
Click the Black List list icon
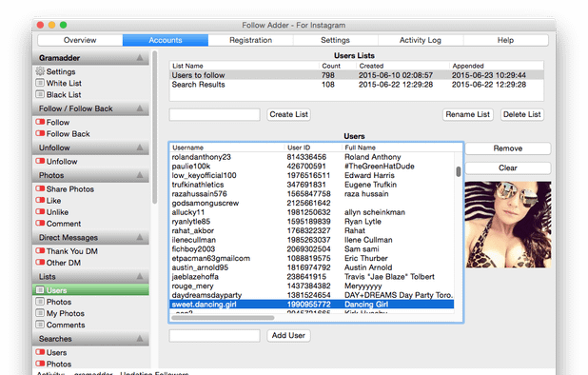pyautogui.click(x=40, y=94)
